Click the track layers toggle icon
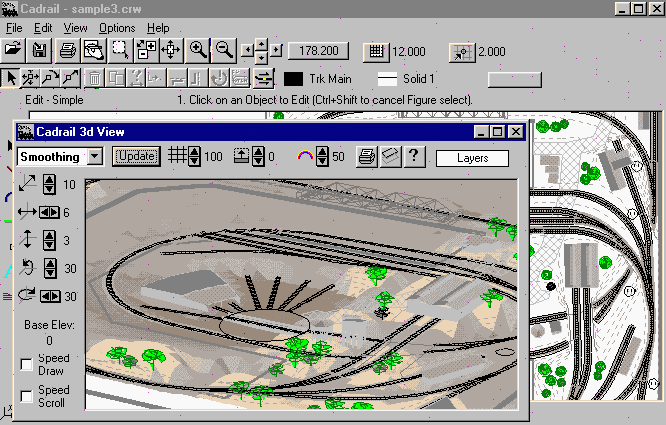 (263, 79)
